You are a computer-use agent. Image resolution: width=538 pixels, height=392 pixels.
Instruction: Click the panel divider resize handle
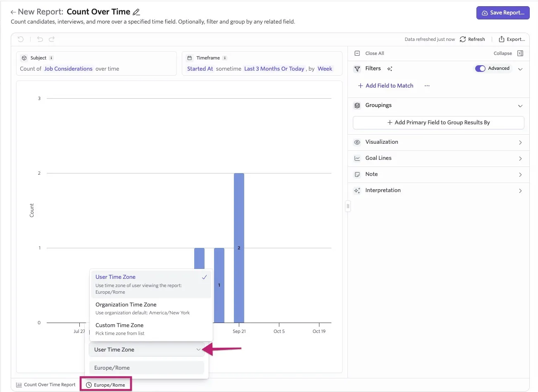pyautogui.click(x=348, y=206)
